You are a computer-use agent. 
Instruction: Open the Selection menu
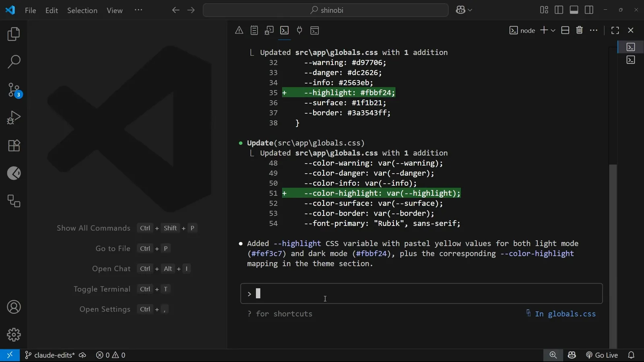[82, 10]
